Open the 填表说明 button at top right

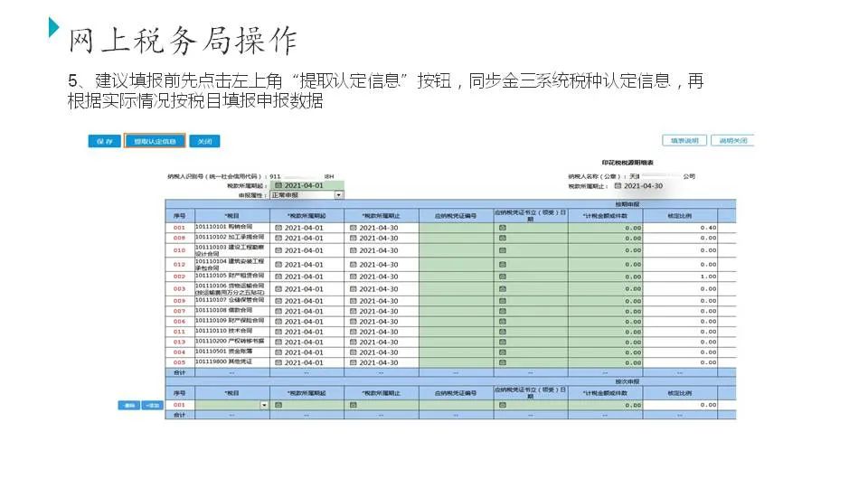click(684, 141)
